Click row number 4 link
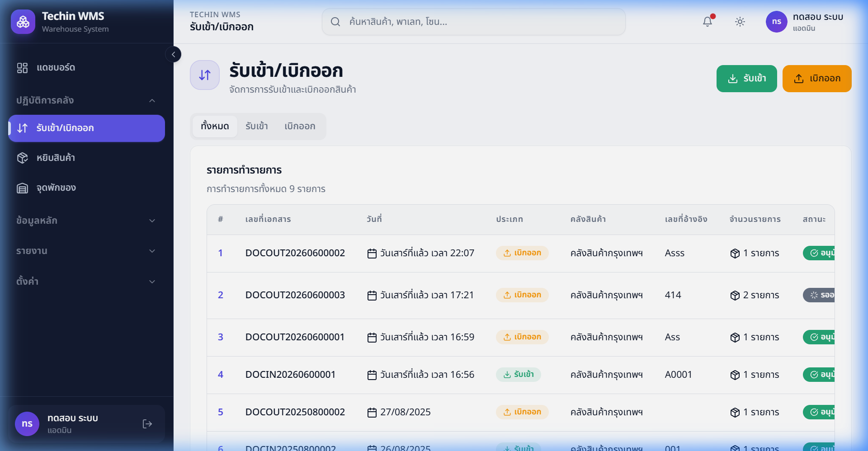The height and width of the screenshot is (451, 868). point(221,375)
